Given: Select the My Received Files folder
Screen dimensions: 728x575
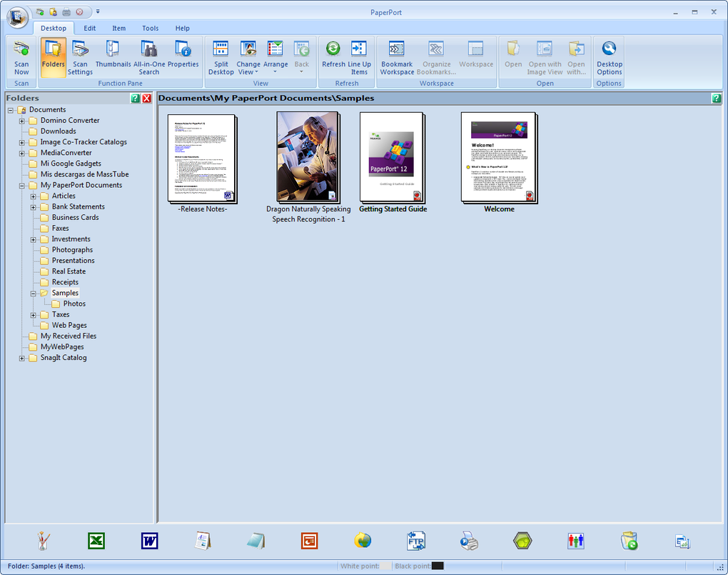Looking at the screenshot, I should click(x=69, y=336).
